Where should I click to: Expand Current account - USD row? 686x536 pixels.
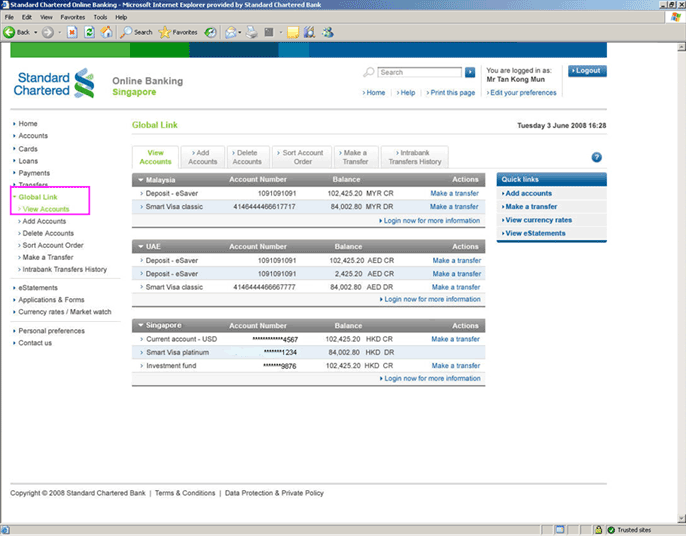pos(141,339)
